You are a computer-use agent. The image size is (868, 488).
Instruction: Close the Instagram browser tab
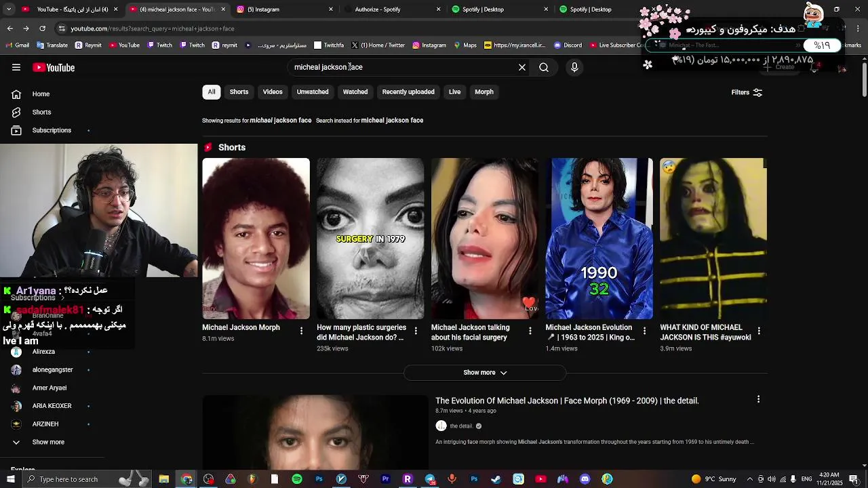point(331,9)
